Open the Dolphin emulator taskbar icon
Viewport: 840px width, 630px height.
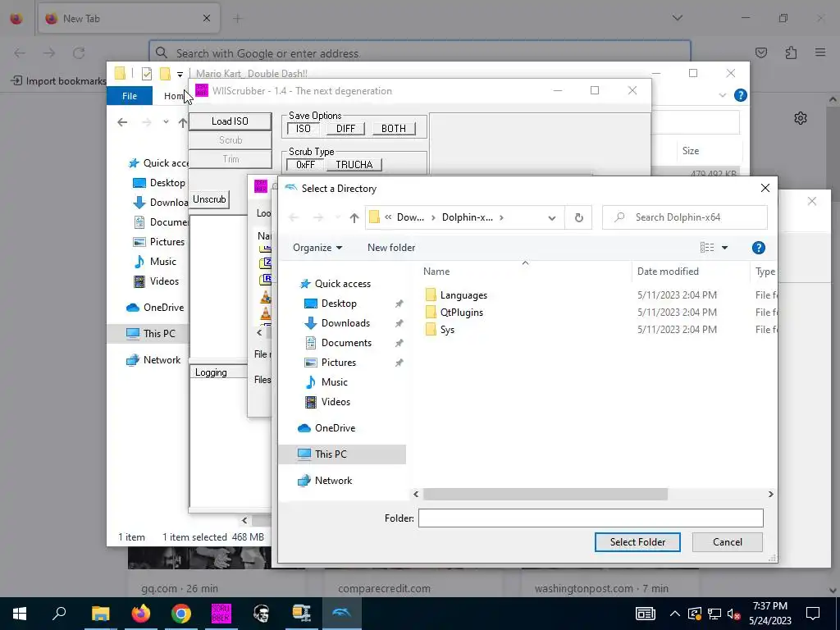(341, 614)
